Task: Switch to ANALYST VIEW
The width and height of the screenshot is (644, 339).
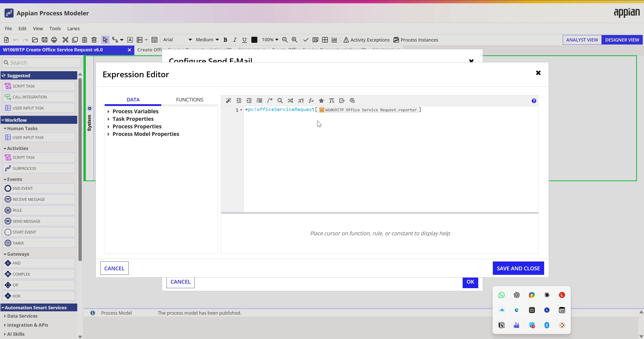Action: pos(582,40)
